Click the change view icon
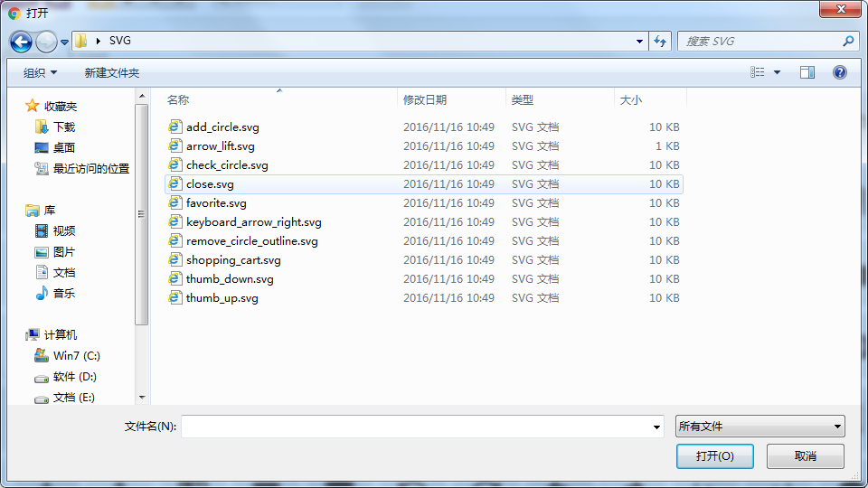 click(x=758, y=72)
